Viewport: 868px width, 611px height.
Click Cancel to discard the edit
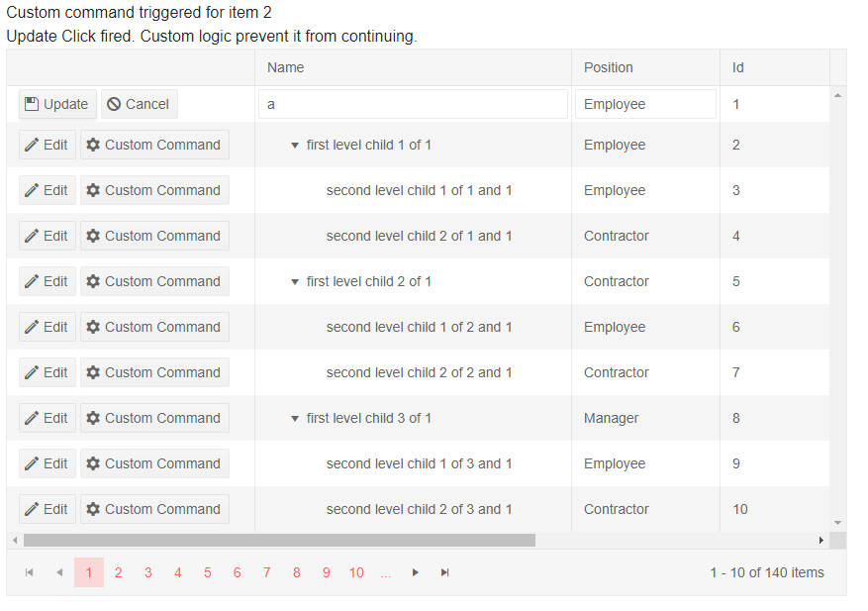139,103
